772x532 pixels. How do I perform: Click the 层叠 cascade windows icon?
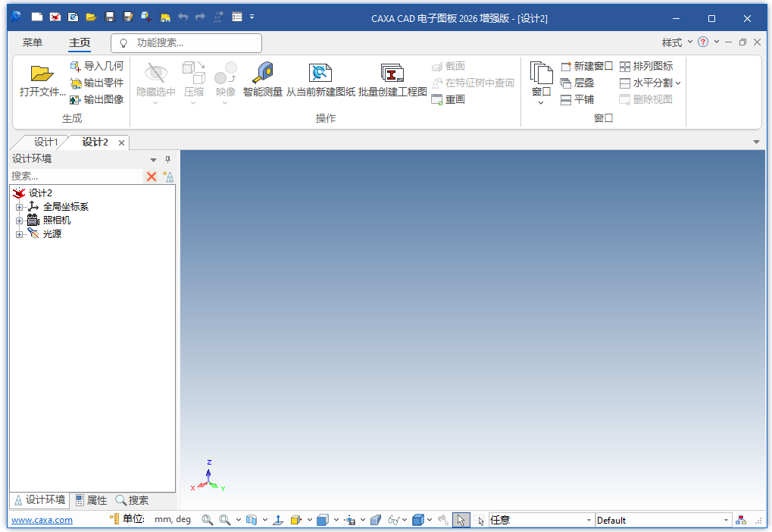(x=566, y=83)
